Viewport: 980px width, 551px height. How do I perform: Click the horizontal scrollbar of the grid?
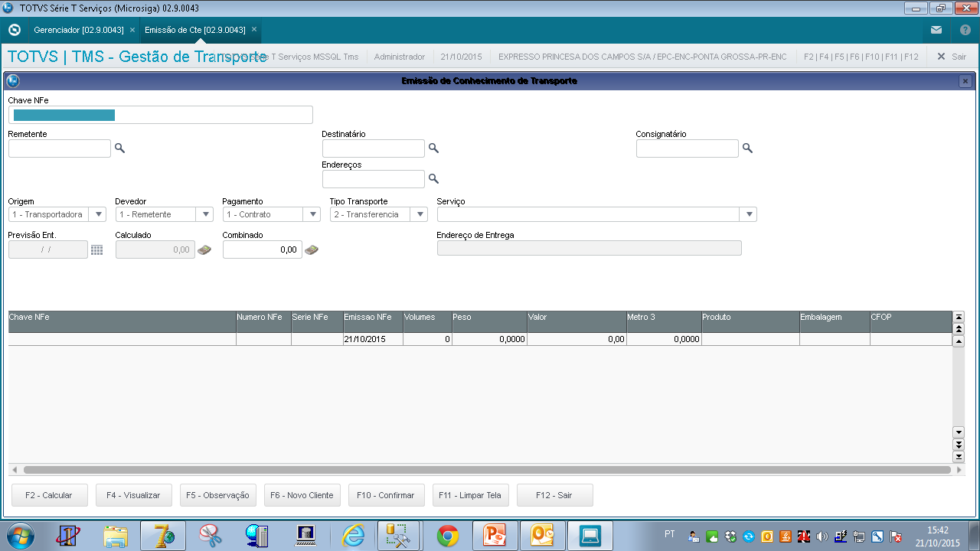[x=487, y=470]
